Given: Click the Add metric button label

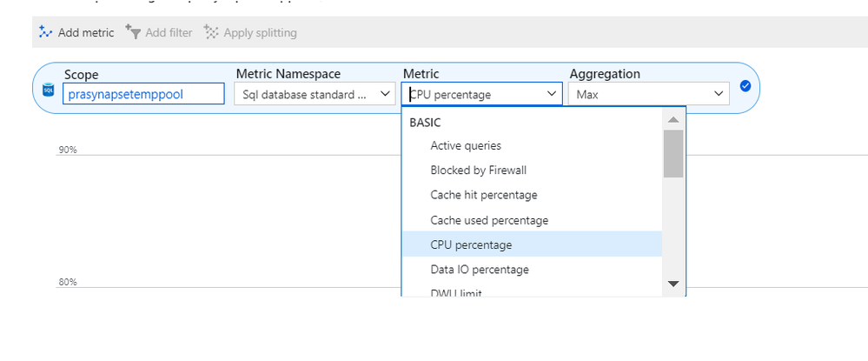Looking at the screenshot, I should (x=86, y=33).
